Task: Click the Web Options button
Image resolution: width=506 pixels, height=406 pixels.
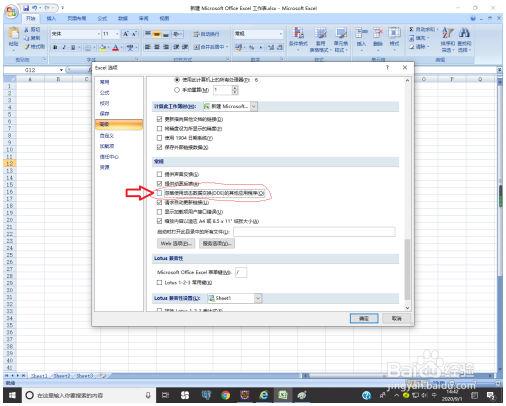Action: click(x=176, y=243)
